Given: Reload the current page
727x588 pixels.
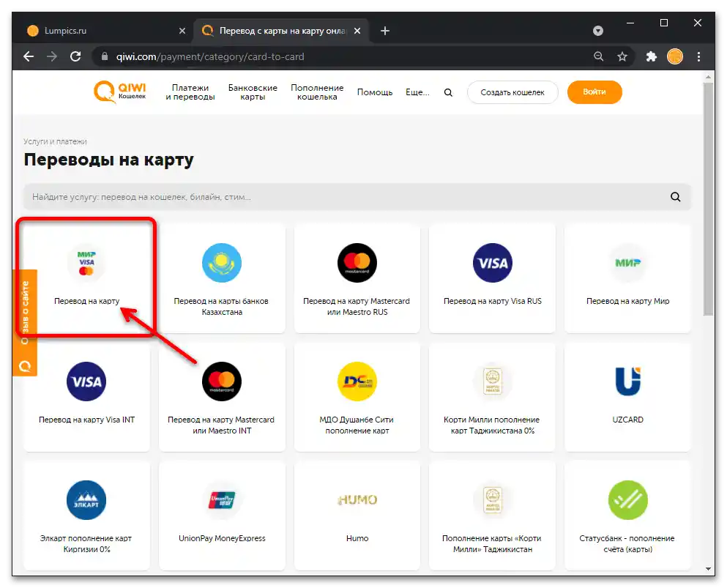Looking at the screenshot, I should (x=75, y=56).
